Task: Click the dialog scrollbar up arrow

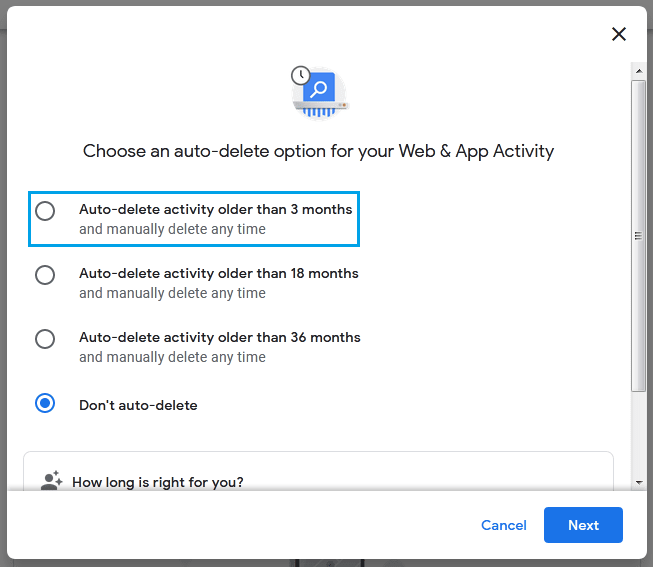Action: tap(639, 71)
